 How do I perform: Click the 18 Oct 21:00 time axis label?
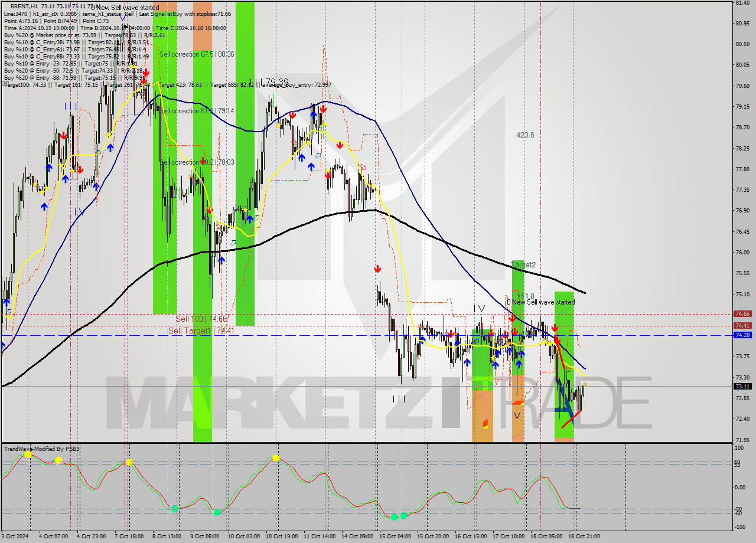coord(584,537)
